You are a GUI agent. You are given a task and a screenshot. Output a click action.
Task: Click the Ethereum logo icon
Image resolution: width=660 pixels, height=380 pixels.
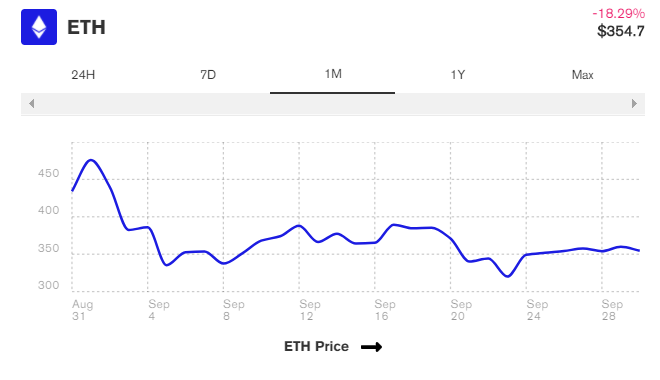coord(39,27)
